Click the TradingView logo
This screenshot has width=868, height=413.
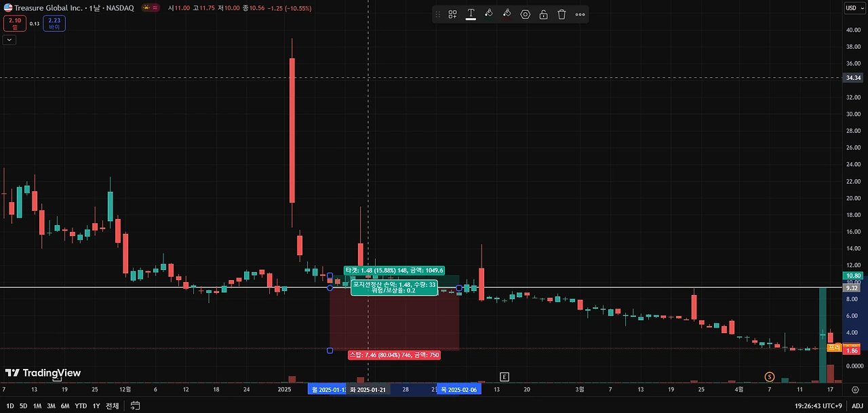(x=43, y=373)
